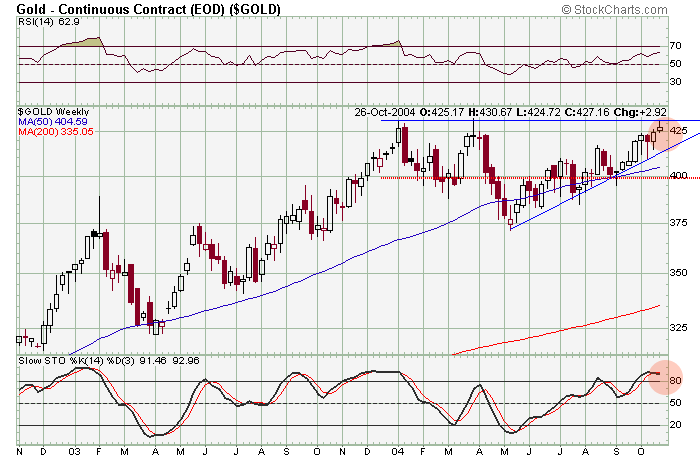Click the '04' year label on time axis
700x462 pixels.
(397, 452)
